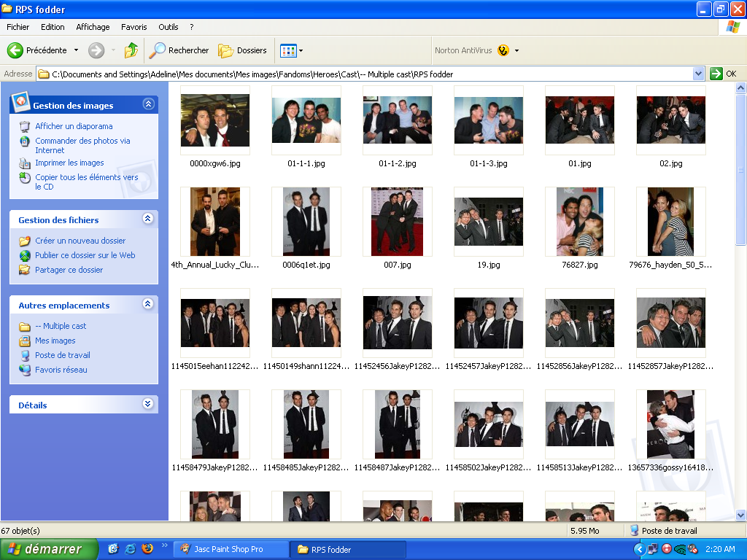
Task: Collapse the Gestion des fichiers panel
Action: [149, 219]
